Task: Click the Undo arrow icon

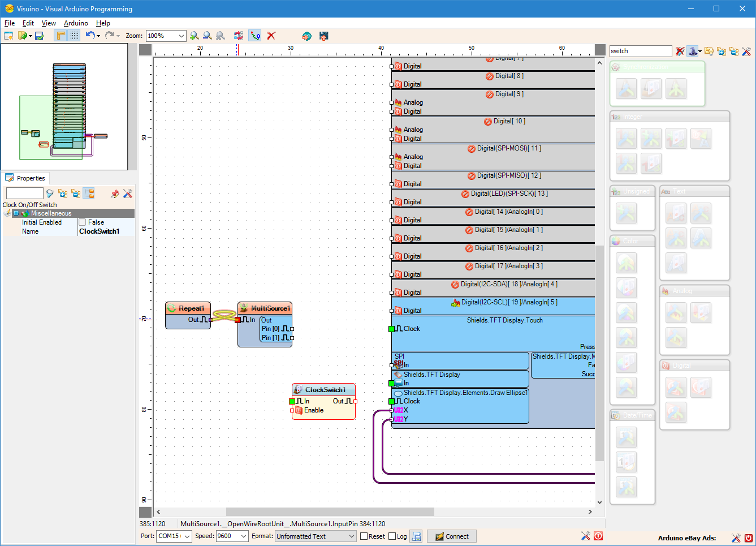Action: click(x=89, y=35)
